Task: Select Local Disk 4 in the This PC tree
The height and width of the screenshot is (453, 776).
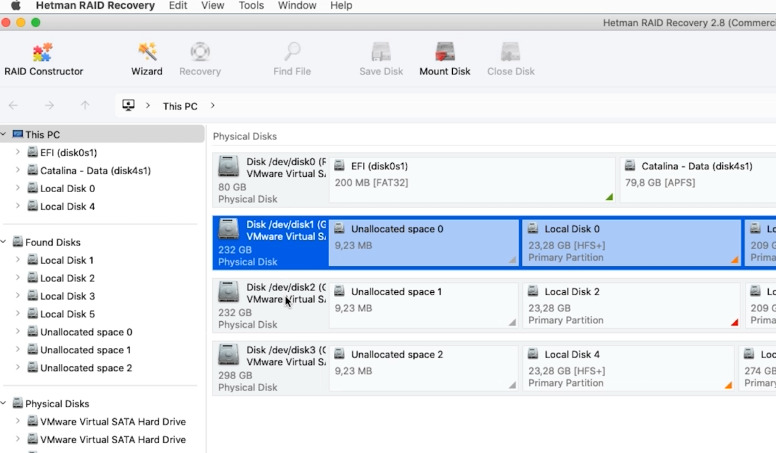Action: click(67, 206)
